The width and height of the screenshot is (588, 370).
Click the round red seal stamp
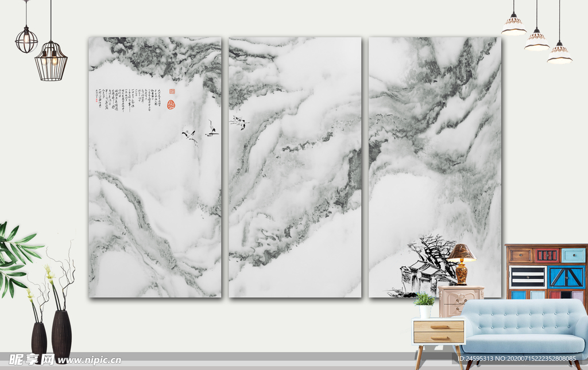pyautogui.click(x=171, y=104)
